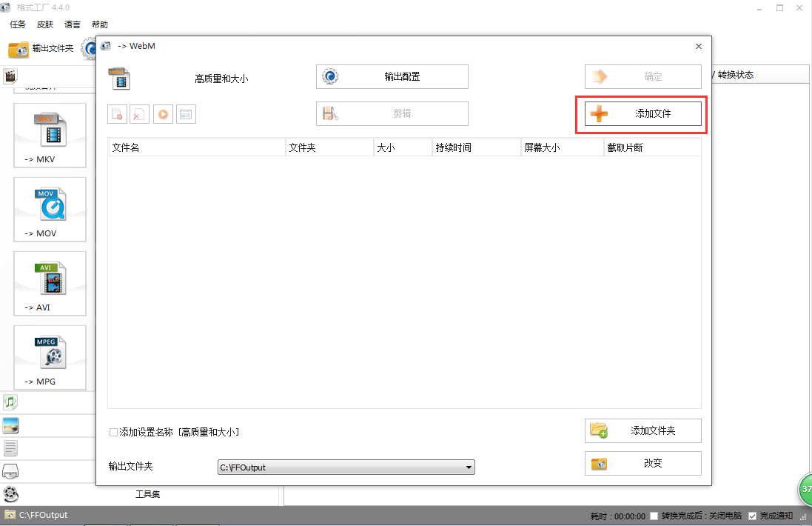Toggle the 添加设置名称 checkbox

114,432
